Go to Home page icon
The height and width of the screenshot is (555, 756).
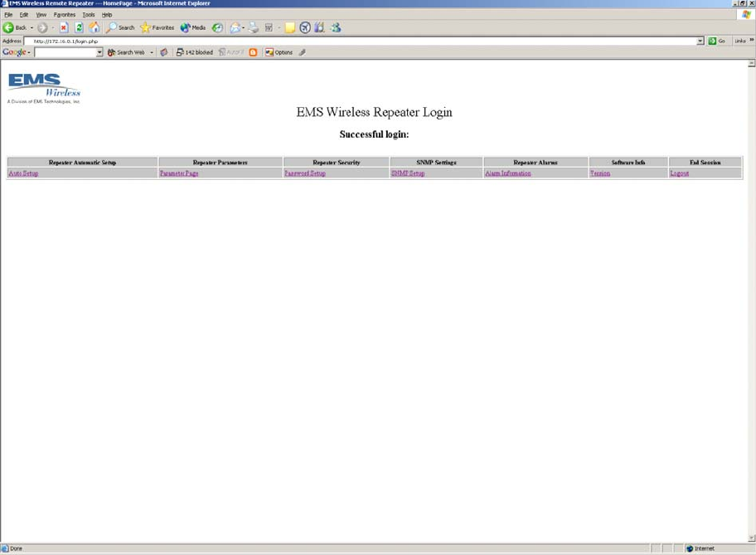click(94, 27)
